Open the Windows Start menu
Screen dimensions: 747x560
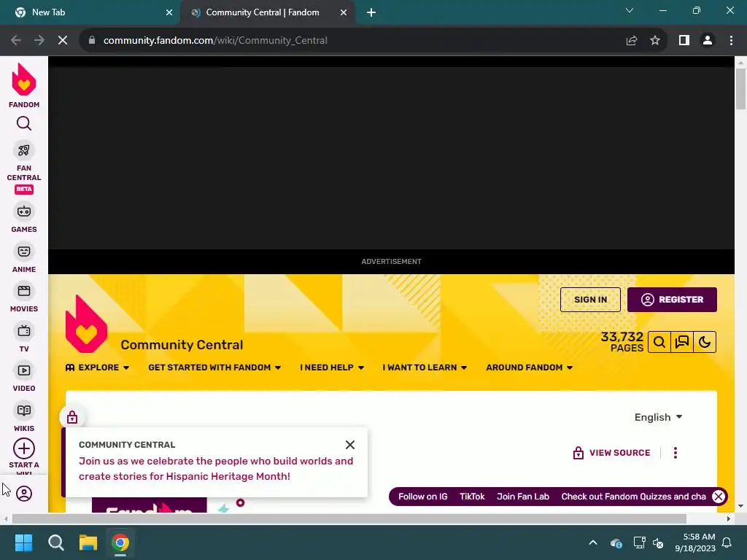[23, 542]
